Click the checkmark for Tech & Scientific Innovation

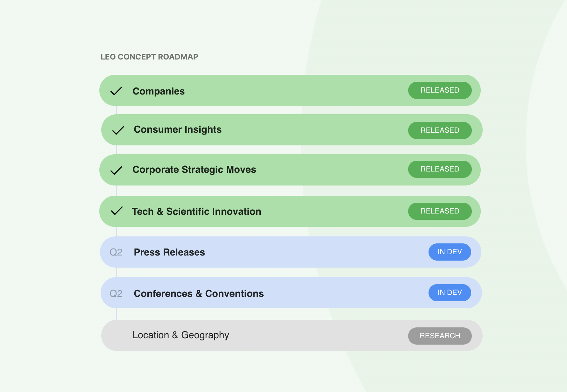pos(117,211)
